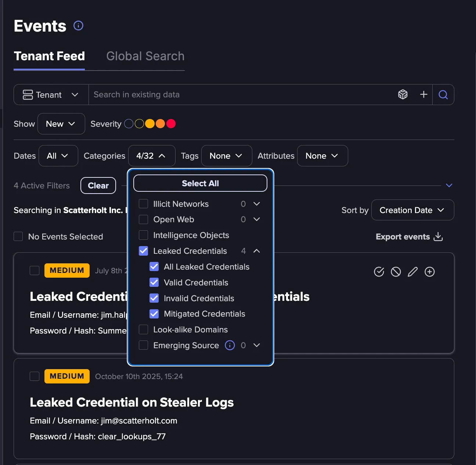The height and width of the screenshot is (465, 476).
Task: Toggle the orange severity circle
Action: point(160,124)
